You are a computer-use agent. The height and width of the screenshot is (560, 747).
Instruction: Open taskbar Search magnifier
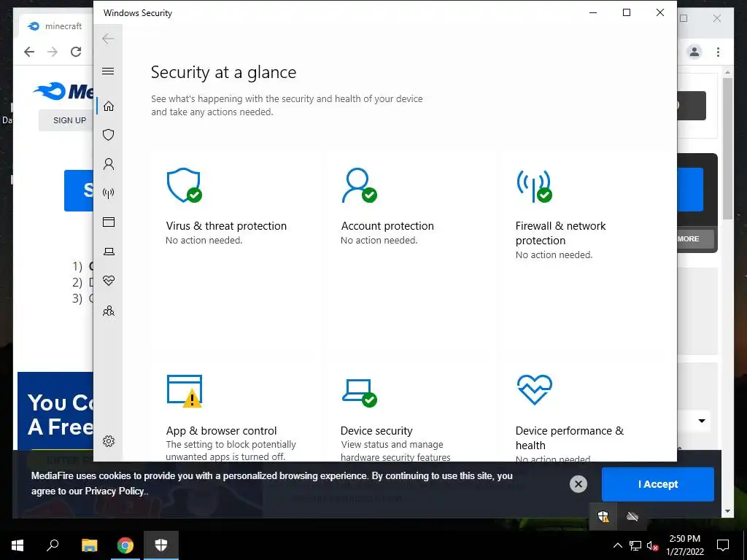tap(53, 545)
